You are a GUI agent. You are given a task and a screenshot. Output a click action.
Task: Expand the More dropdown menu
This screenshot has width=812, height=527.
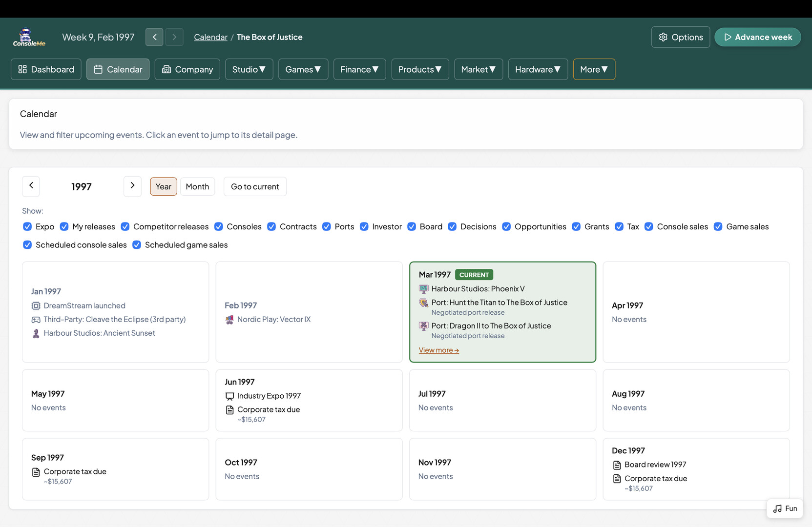(594, 69)
